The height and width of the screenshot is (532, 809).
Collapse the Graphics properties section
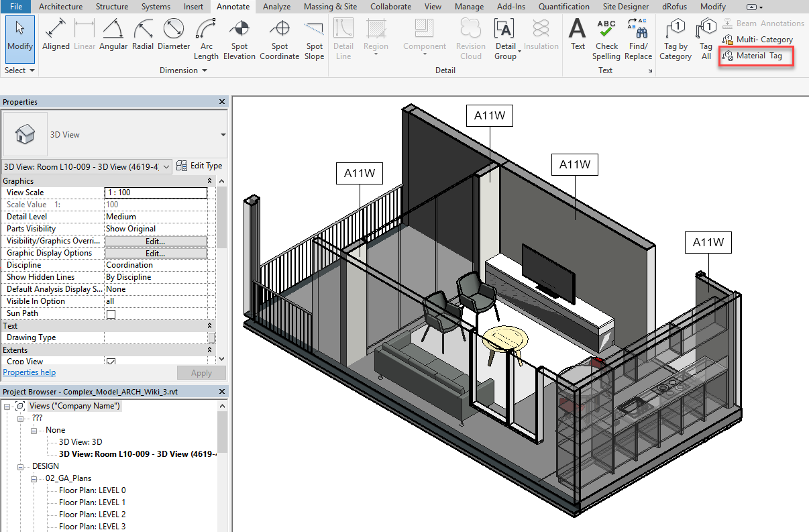[x=211, y=181]
